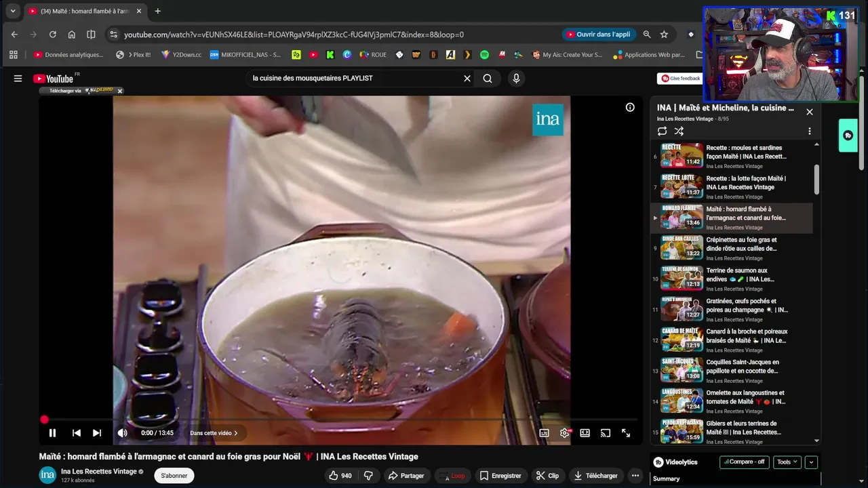Open the Crépinettes au foie gras thumbnail
The width and height of the screenshot is (868, 488).
[682, 247]
